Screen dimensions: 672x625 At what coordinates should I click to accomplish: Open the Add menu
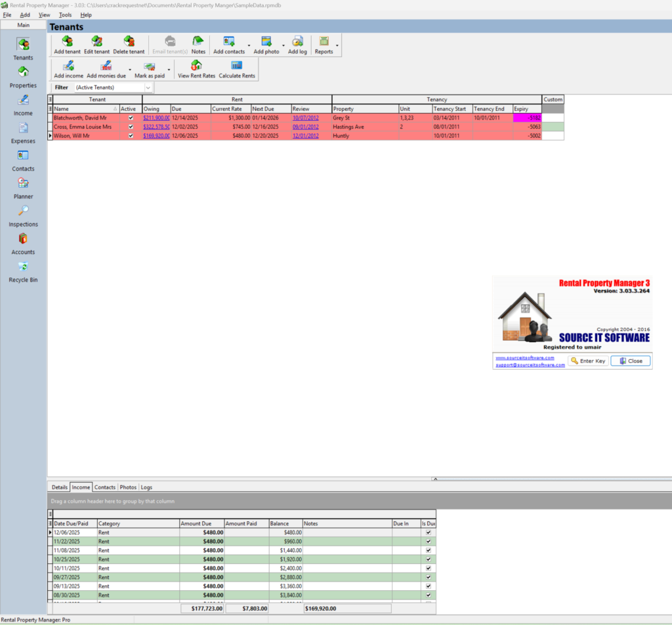tap(25, 14)
